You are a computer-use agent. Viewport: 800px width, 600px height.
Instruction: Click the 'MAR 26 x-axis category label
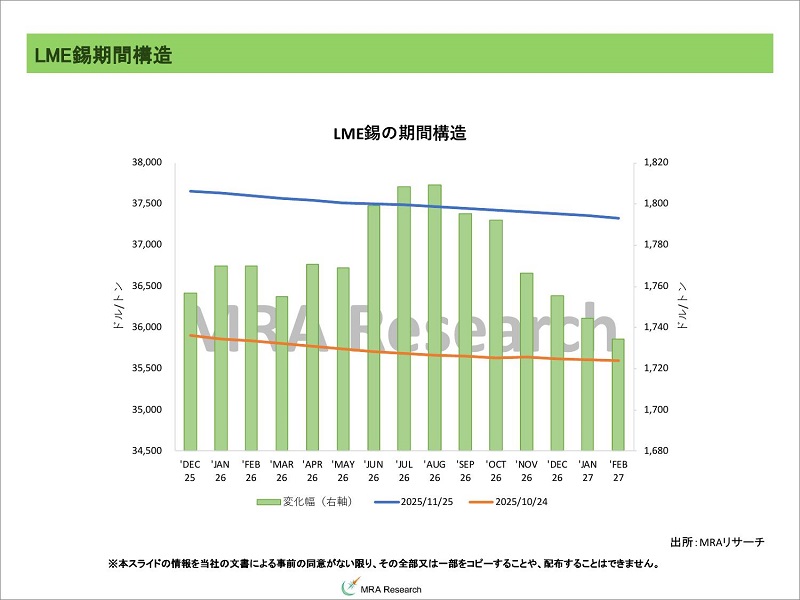[x=282, y=470]
